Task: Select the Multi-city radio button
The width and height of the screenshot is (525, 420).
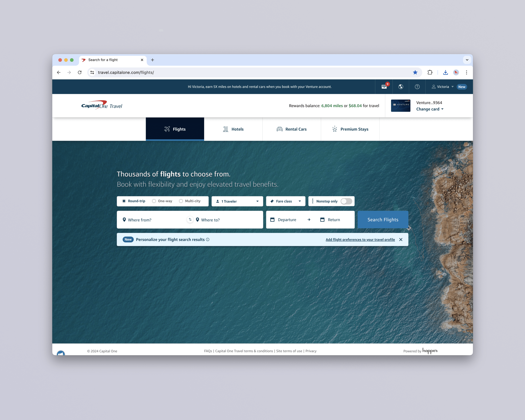Action: (x=181, y=201)
